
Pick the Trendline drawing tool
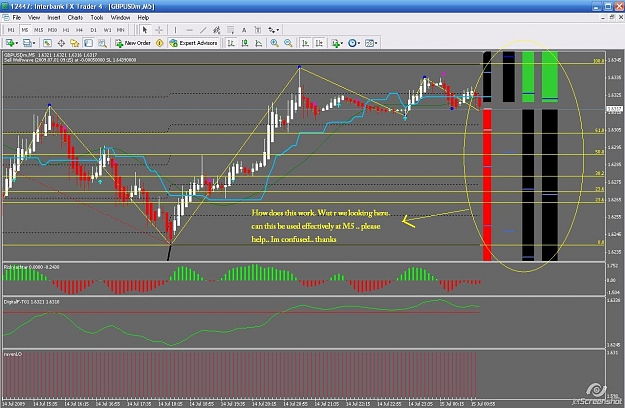tap(203, 30)
